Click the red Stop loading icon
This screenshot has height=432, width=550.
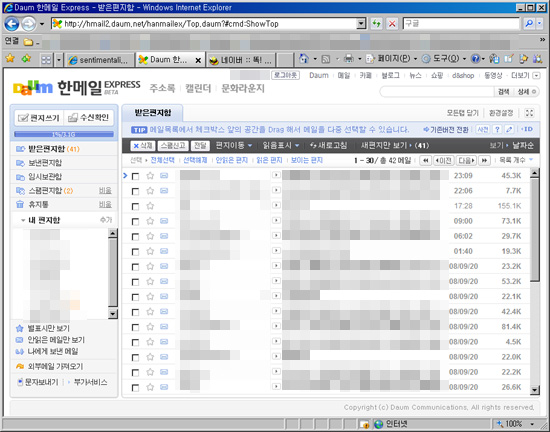(x=392, y=24)
